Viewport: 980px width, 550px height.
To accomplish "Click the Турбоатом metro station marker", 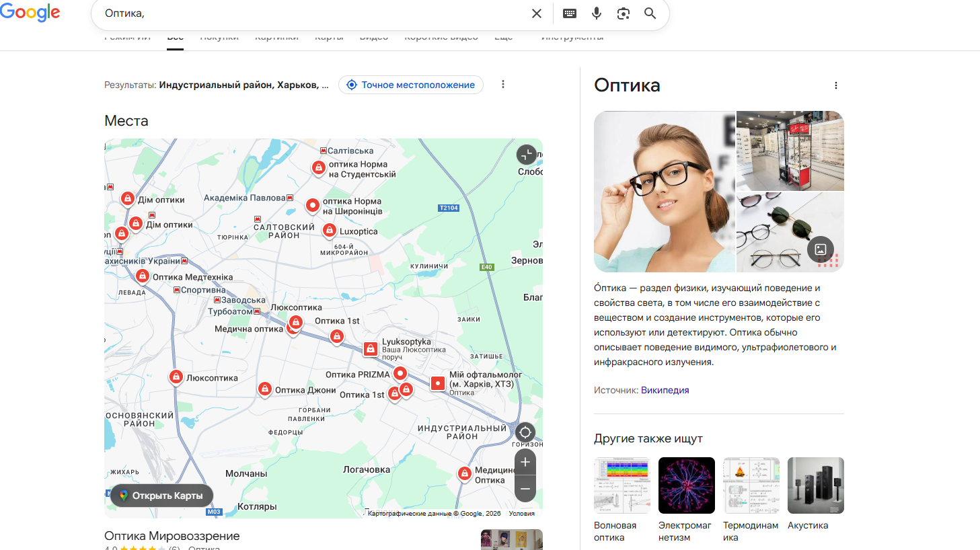I will (x=257, y=311).
